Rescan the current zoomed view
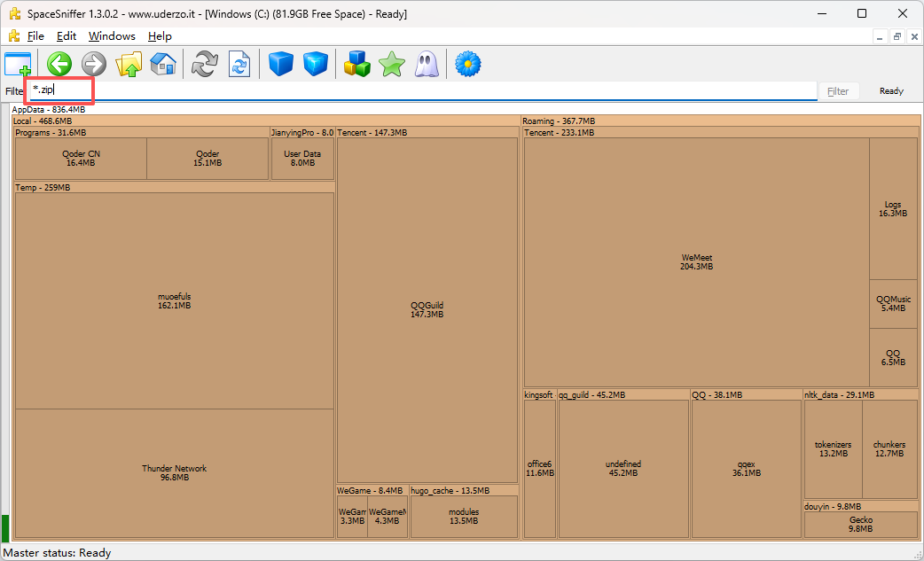Image resolution: width=924 pixels, height=561 pixels. pos(239,64)
